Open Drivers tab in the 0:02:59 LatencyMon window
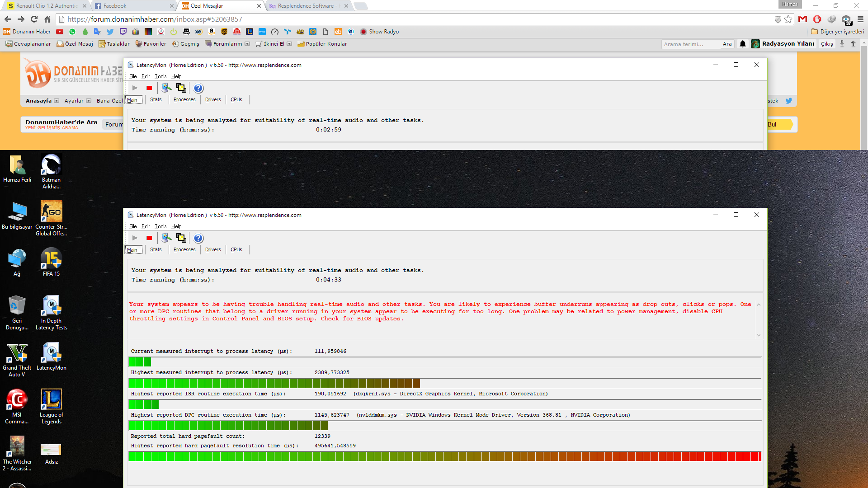The height and width of the screenshot is (488, 868). pos(213,99)
